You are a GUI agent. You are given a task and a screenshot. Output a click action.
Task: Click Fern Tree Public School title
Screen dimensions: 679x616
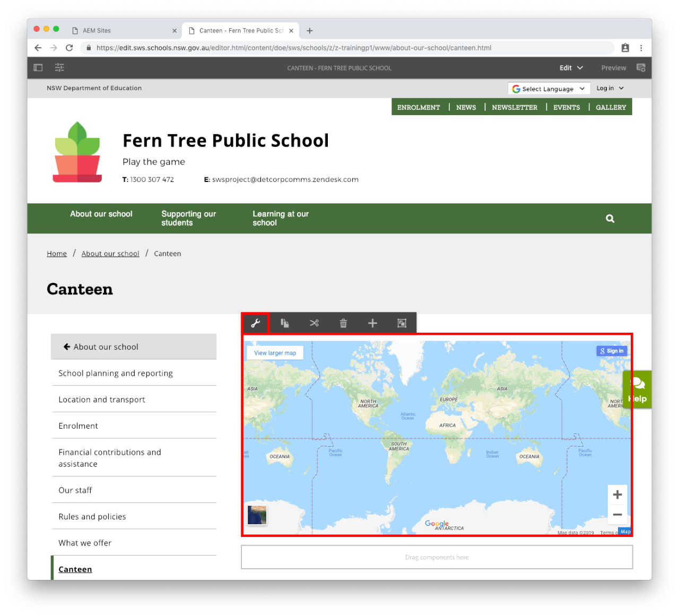pyautogui.click(x=226, y=141)
